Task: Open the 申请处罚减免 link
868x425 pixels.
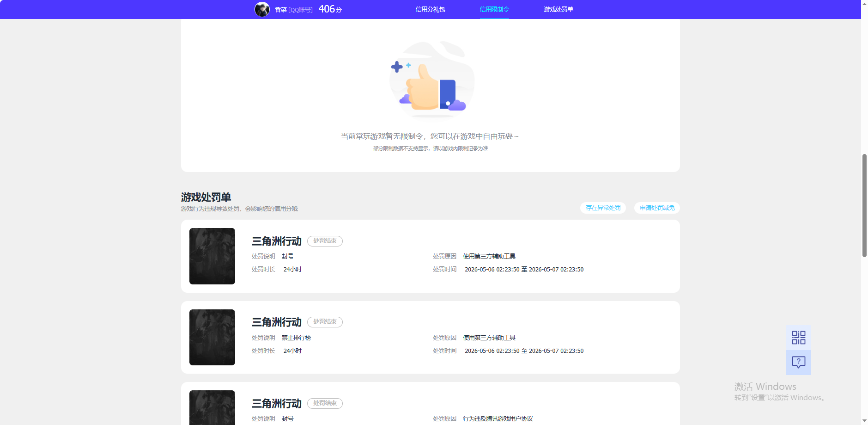Action: tap(657, 208)
